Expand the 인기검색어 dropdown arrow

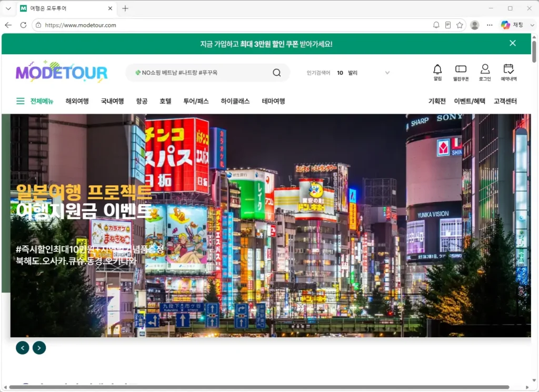point(387,73)
